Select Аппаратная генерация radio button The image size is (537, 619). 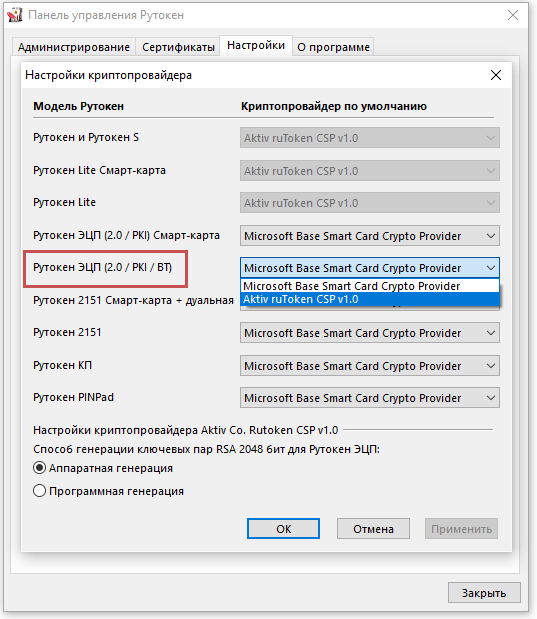tap(39, 468)
